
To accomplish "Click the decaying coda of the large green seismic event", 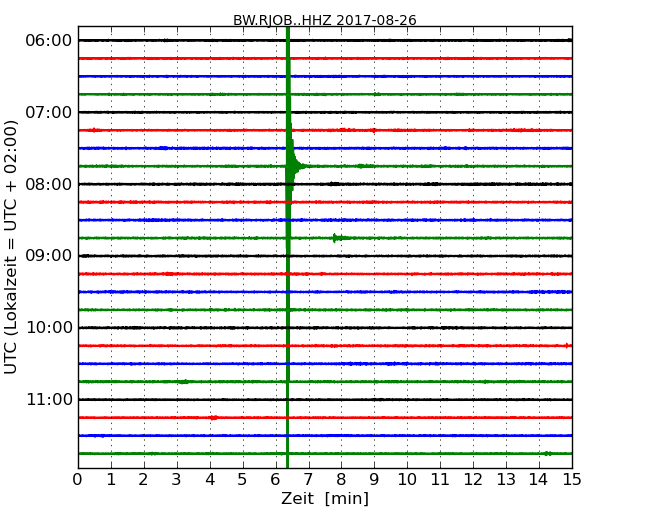I will click(296, 165).
